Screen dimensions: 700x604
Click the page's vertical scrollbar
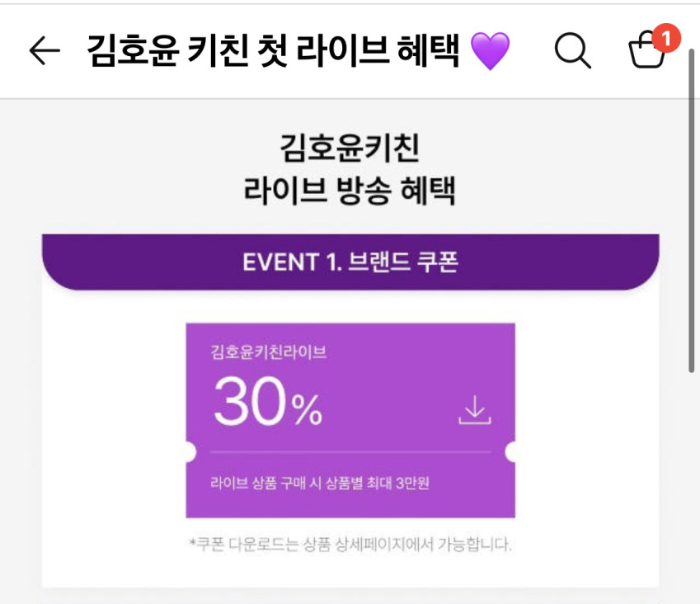click(x=691, y=215)
